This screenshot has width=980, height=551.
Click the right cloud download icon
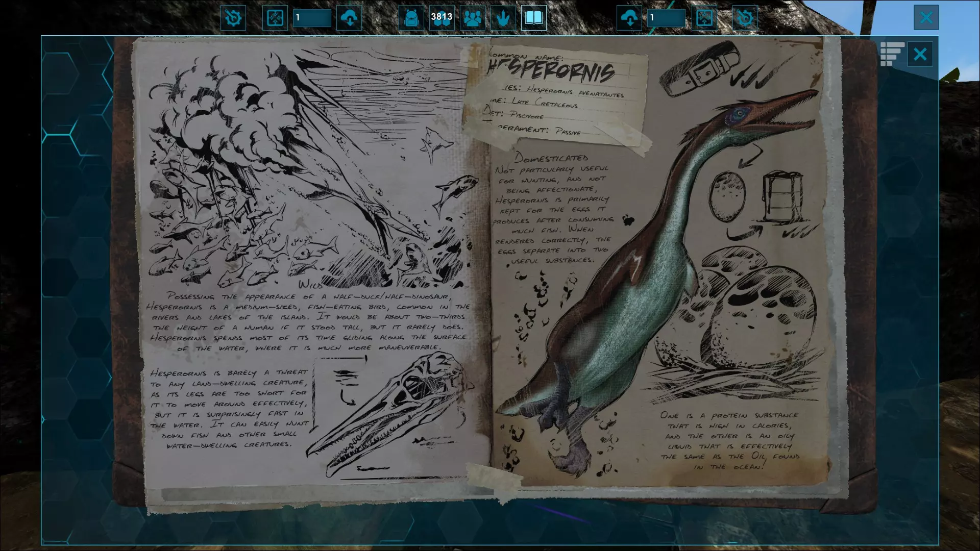coord(629,18)
